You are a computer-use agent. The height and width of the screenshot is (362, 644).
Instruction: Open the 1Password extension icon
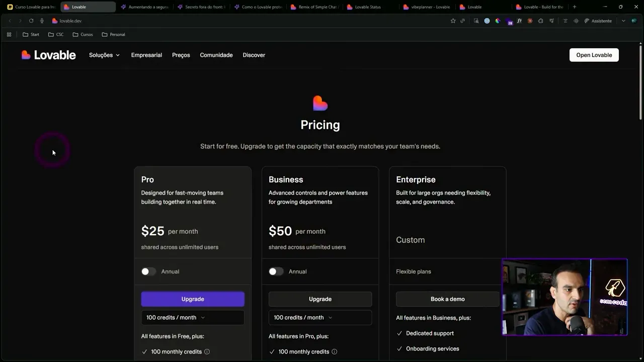tap(487, 21)
